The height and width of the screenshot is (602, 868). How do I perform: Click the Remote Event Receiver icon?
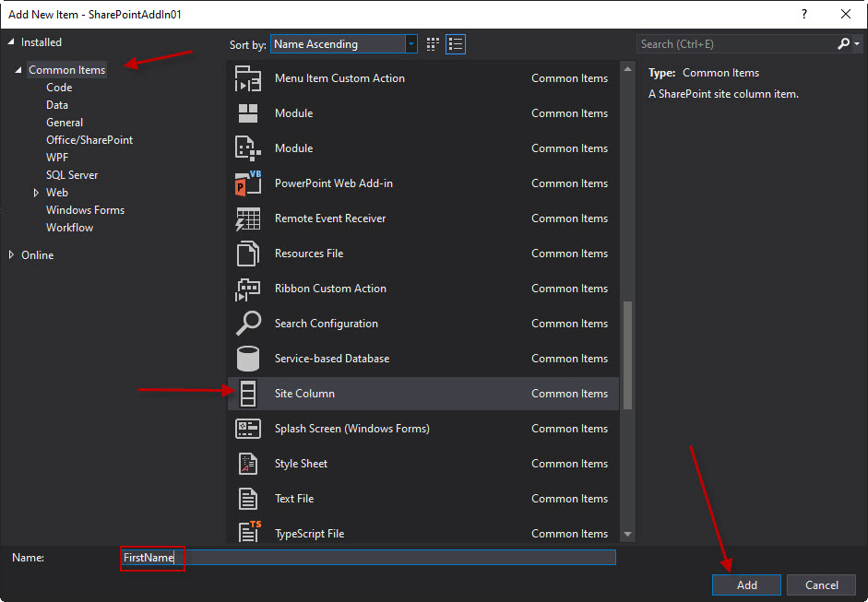[x=248, y=218]
